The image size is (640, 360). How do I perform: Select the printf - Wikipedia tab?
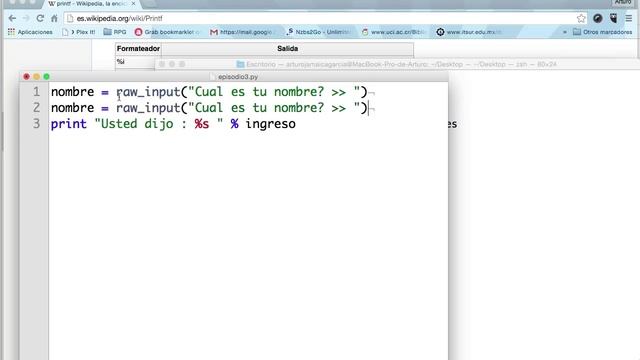pyautogui.click(x=91, y=4)
